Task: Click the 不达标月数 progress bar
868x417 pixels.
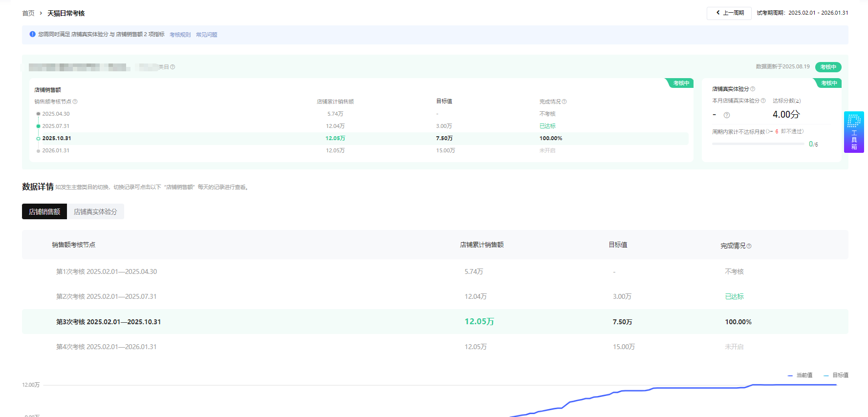Action: pyautogui.click(x=758, y=144)
